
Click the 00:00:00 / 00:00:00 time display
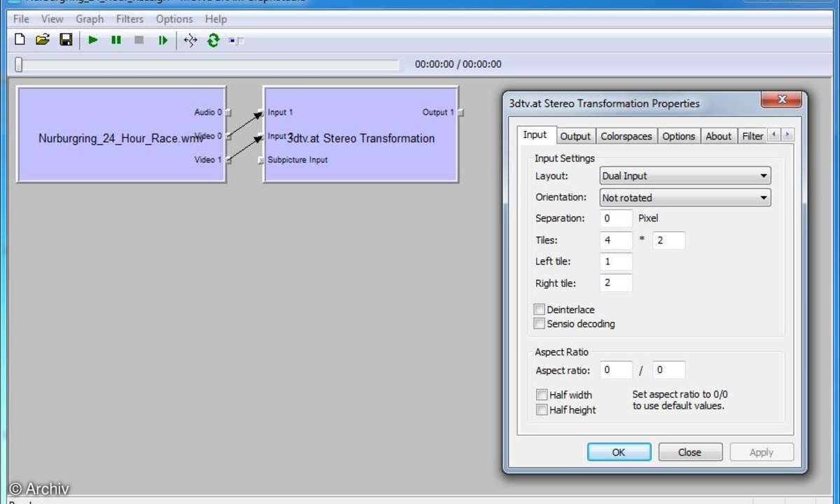[458, 64]
